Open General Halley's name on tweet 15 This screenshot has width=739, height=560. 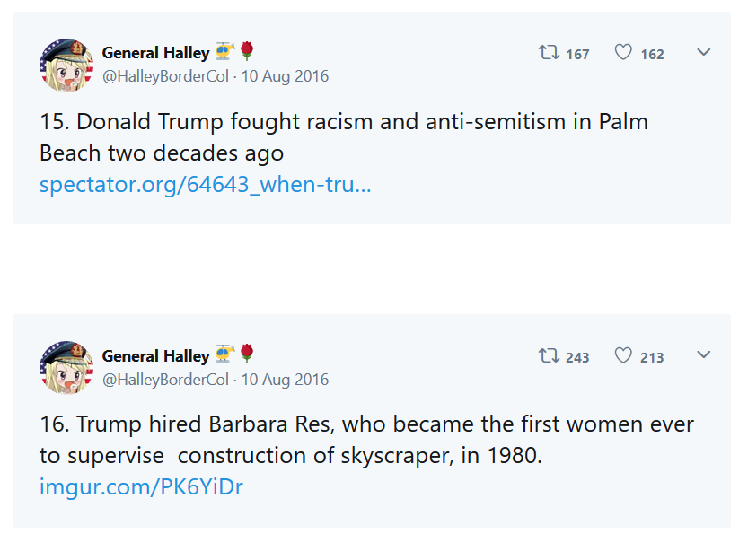point(155,53)
